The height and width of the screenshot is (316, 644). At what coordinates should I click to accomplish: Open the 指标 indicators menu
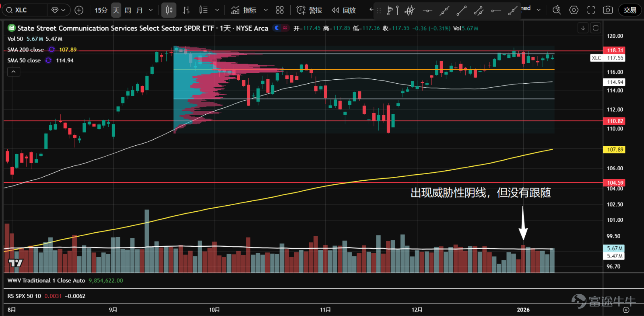244,10
